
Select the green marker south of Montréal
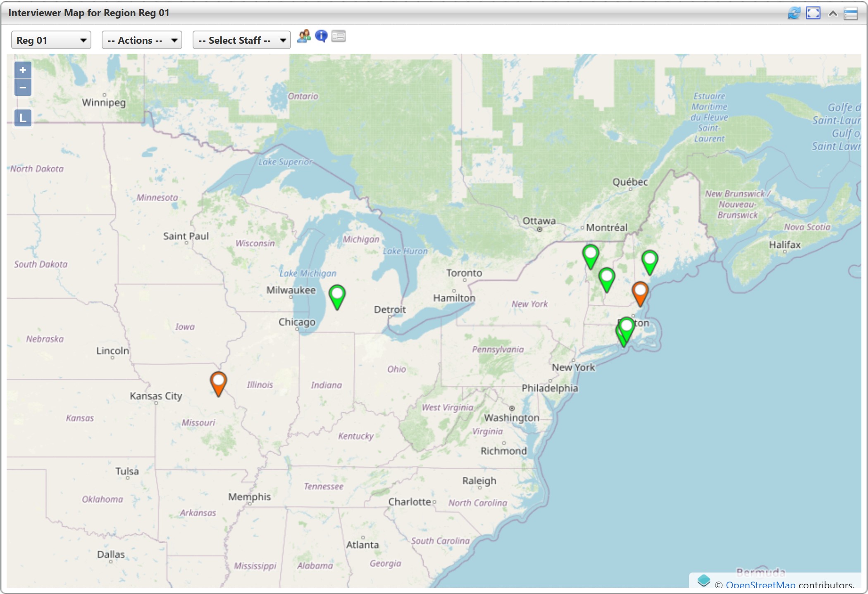591,257
